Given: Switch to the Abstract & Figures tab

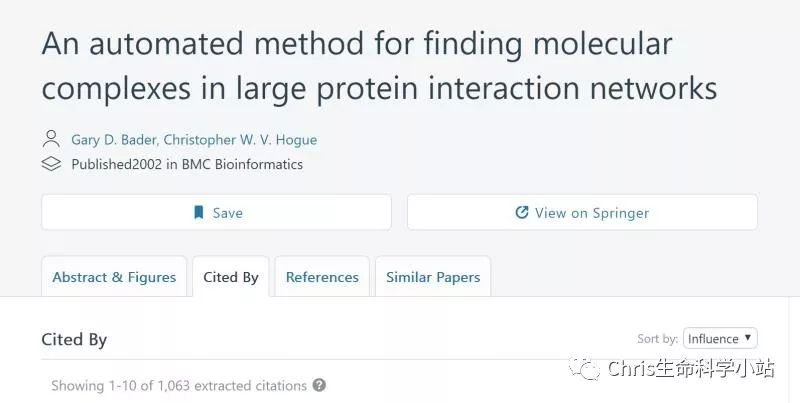Looking at the screenshot, I should [x=114, y=277].
